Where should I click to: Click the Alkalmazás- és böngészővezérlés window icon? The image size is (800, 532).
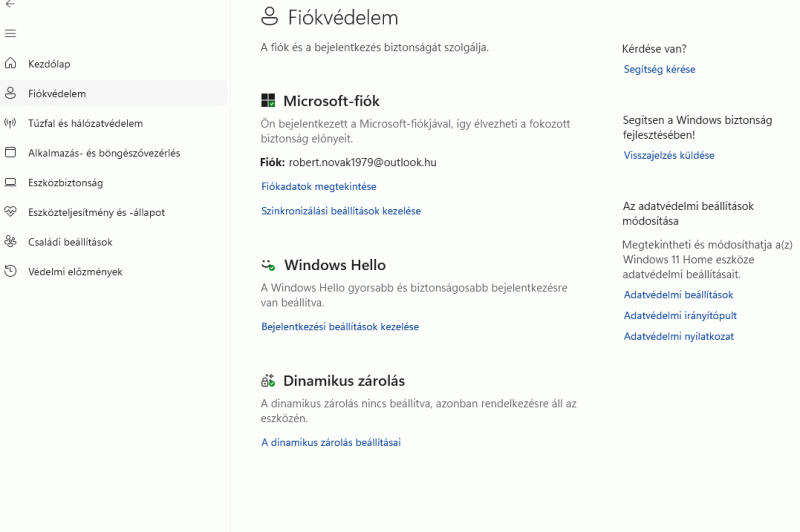coord(11,153)
